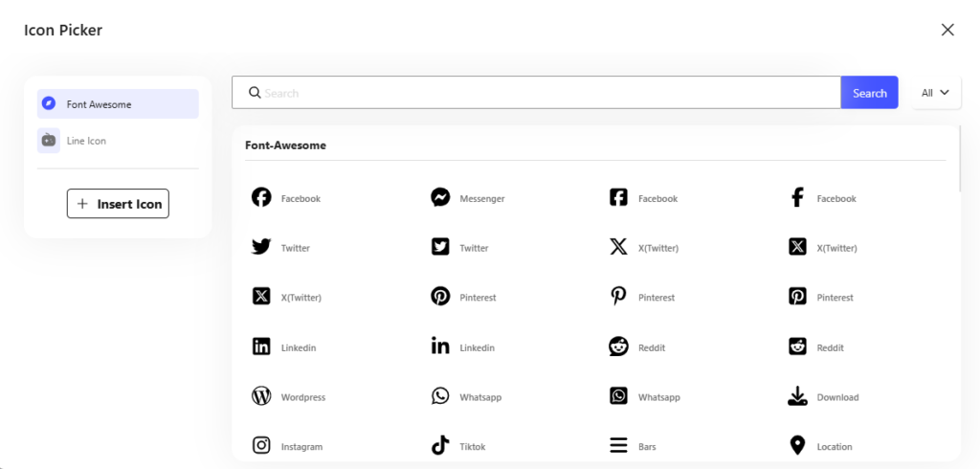Pick the square Whatsapp icon
Viewport: 980px width, 469px height.
coord(618,395)
